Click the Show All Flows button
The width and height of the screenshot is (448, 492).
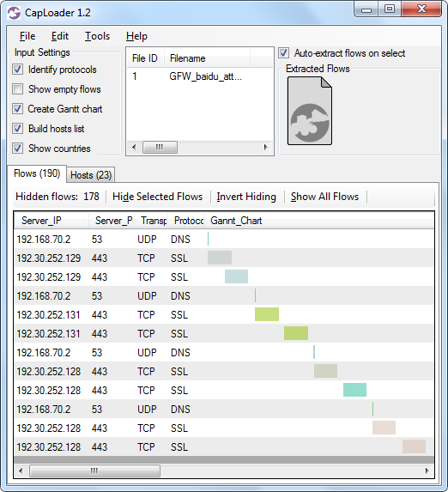click(324, 197)
